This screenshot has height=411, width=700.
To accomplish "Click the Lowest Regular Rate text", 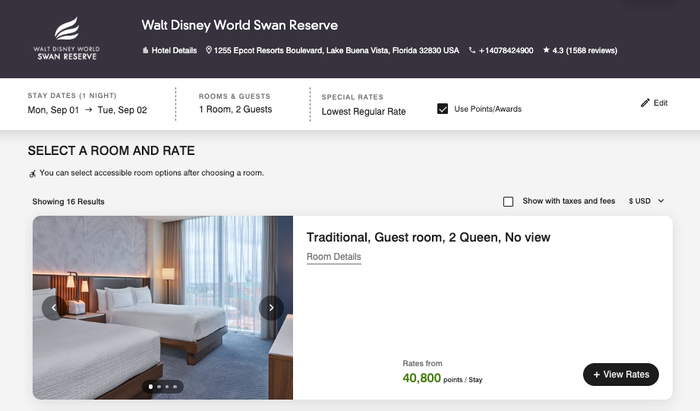I will click(x=363, y=112).
